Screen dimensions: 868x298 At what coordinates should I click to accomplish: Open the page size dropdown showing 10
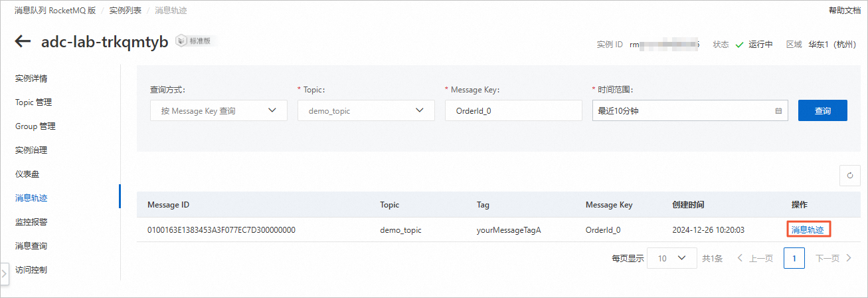672,258
